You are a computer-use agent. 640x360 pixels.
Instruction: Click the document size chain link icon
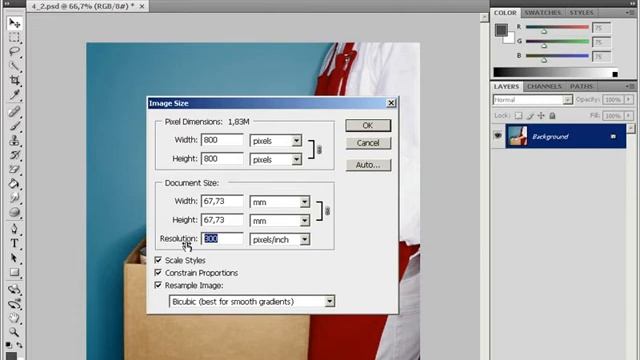click(x=327, y=211)
